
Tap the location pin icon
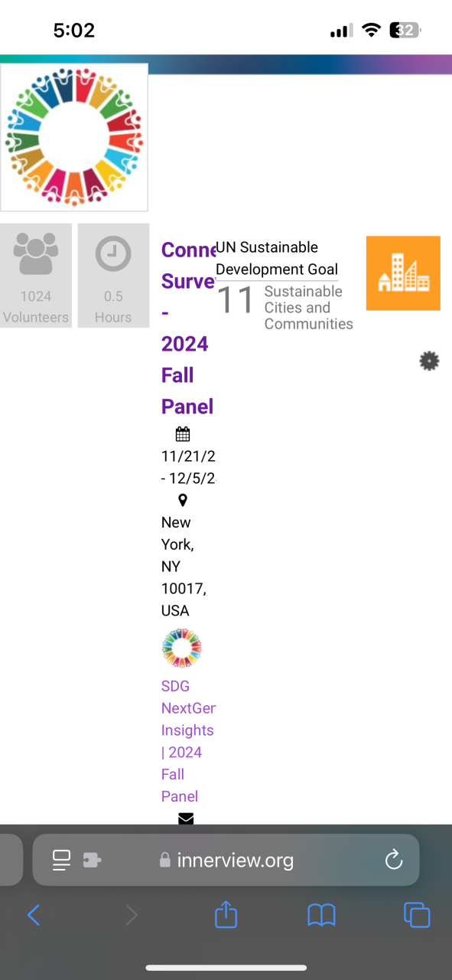183,500
